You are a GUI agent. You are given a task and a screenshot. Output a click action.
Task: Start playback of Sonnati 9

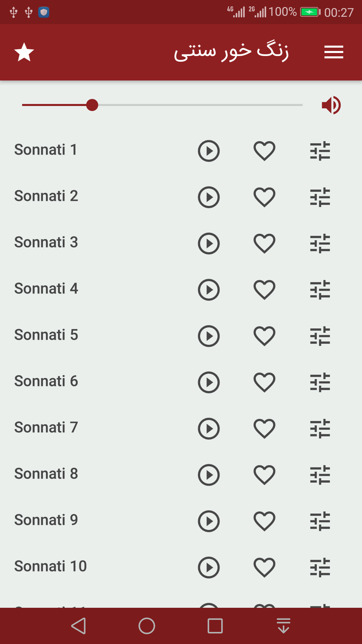(x=208, y=521)
